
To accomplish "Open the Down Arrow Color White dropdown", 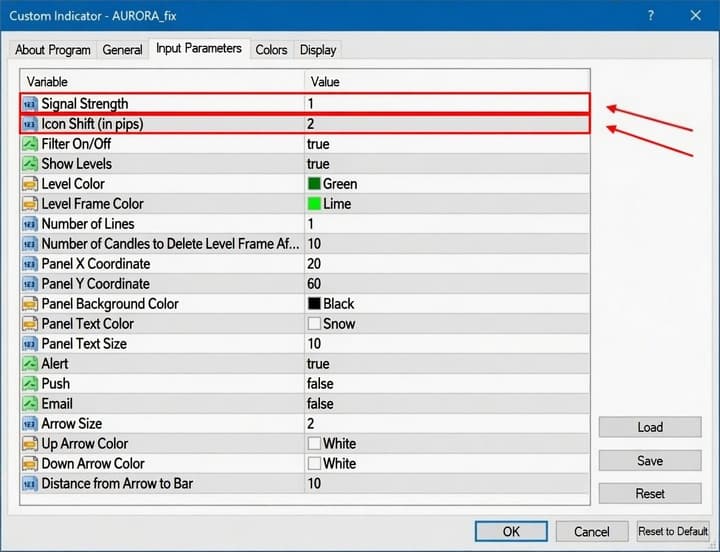I will [x=447, y=463].
